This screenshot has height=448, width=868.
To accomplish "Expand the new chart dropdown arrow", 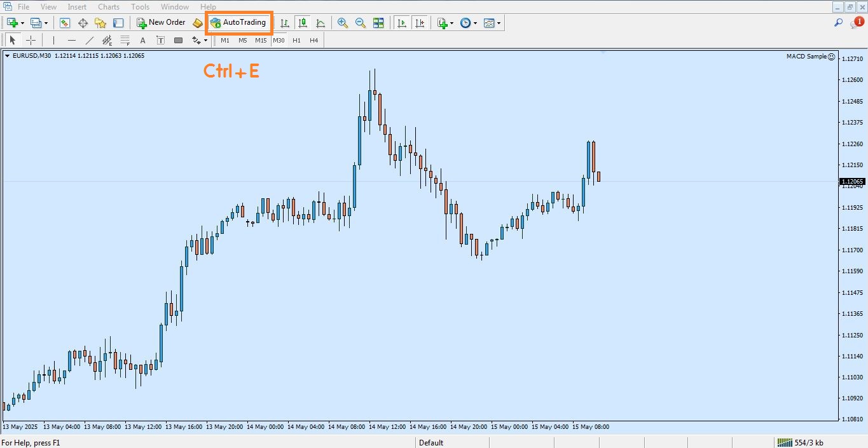I will click(23, 23).
